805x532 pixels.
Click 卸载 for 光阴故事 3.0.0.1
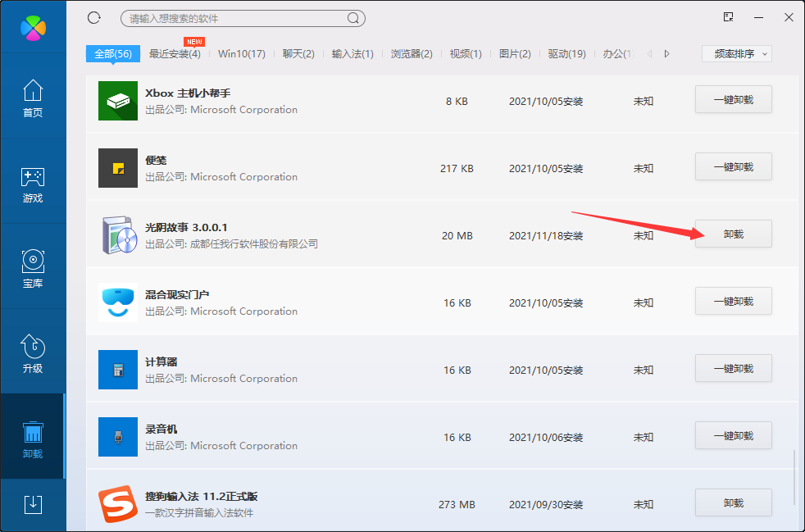(733, 234)
